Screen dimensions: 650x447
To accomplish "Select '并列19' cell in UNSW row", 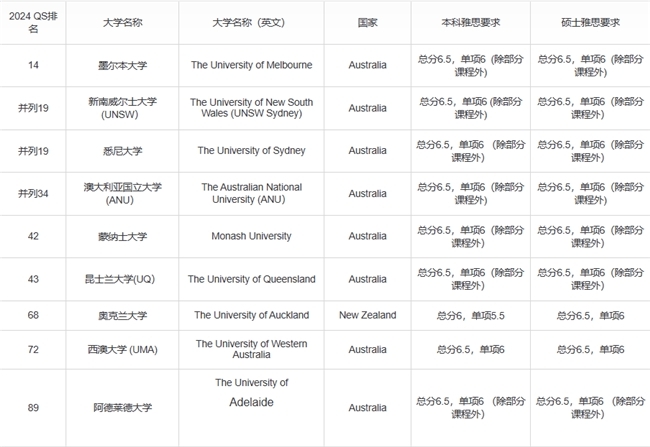I will 33,108.
